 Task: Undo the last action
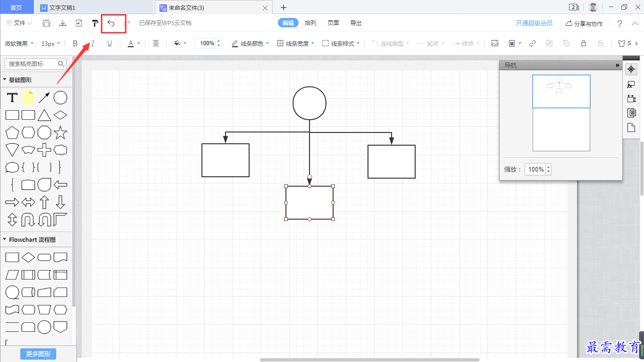point(111,23)
